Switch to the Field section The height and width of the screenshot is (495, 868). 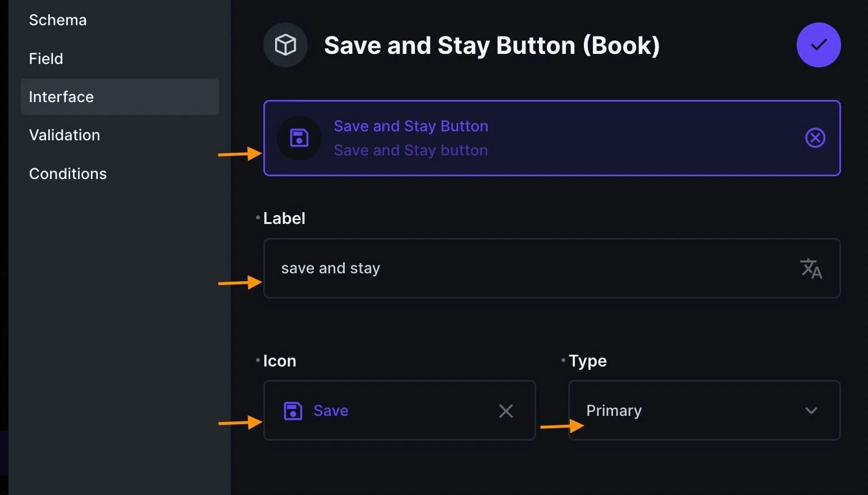[x=46, y=58]
